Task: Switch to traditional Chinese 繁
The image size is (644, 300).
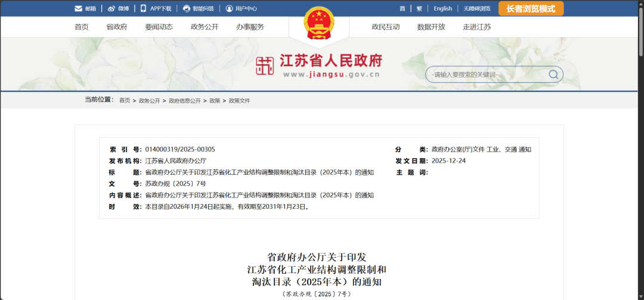Action: click(419, 9)
